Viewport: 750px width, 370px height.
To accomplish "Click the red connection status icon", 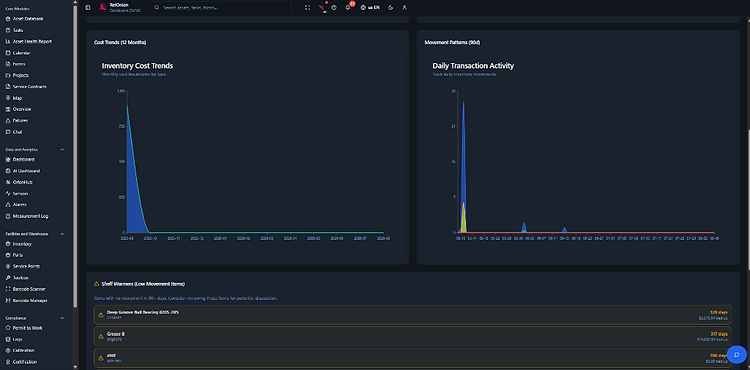I will 321,8.
